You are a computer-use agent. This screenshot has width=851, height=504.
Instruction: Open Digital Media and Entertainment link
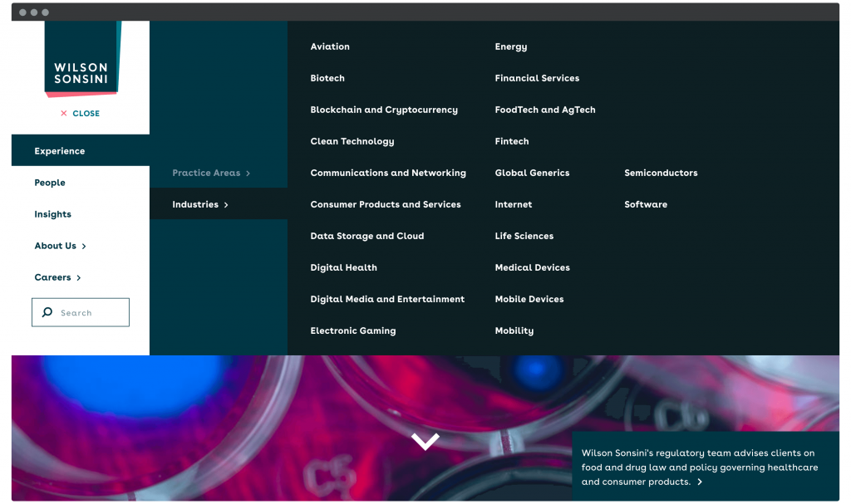[x=387, y=299]
